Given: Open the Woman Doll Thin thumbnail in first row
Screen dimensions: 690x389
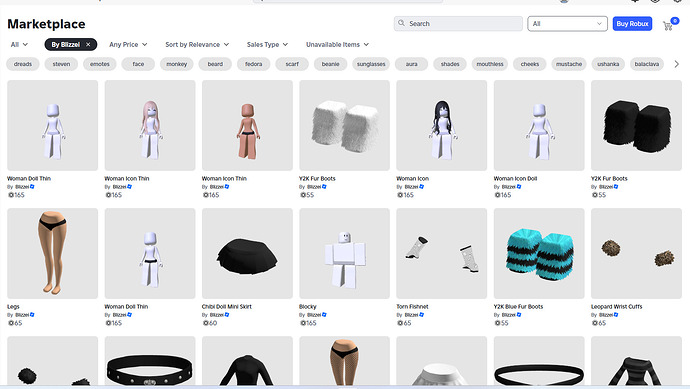Looking at the screenshot, I should point(52,125).
